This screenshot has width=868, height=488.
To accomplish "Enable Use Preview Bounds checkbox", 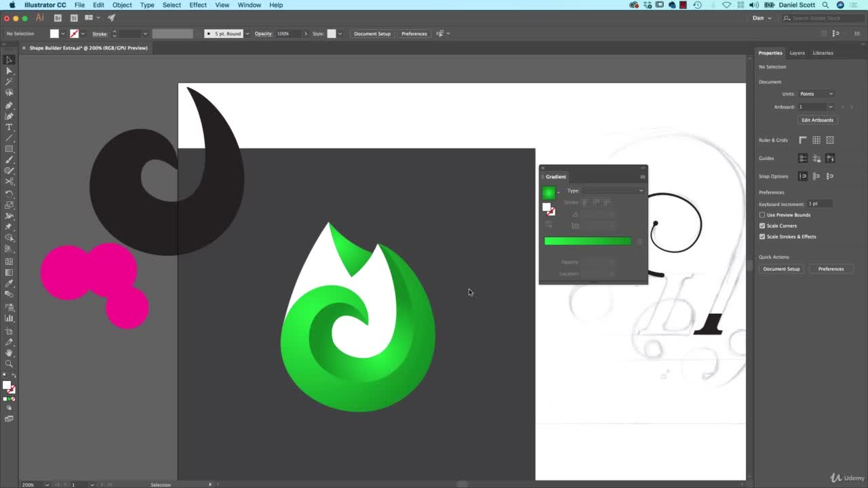I will pos(762,215).
